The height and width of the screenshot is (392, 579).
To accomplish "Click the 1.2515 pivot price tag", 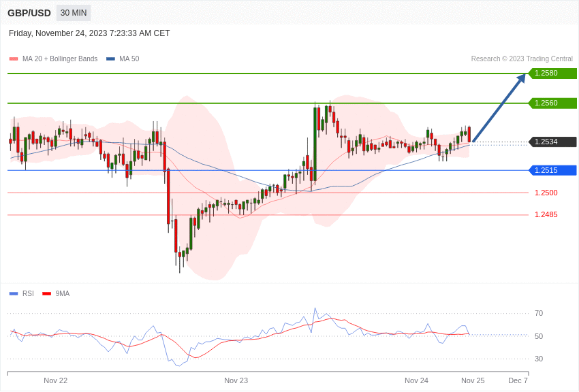I will pyautogui.click(x=552, y=170).
